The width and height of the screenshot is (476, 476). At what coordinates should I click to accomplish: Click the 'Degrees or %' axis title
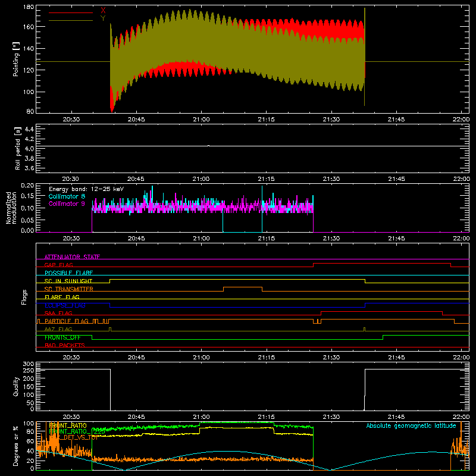coord(16,446)
